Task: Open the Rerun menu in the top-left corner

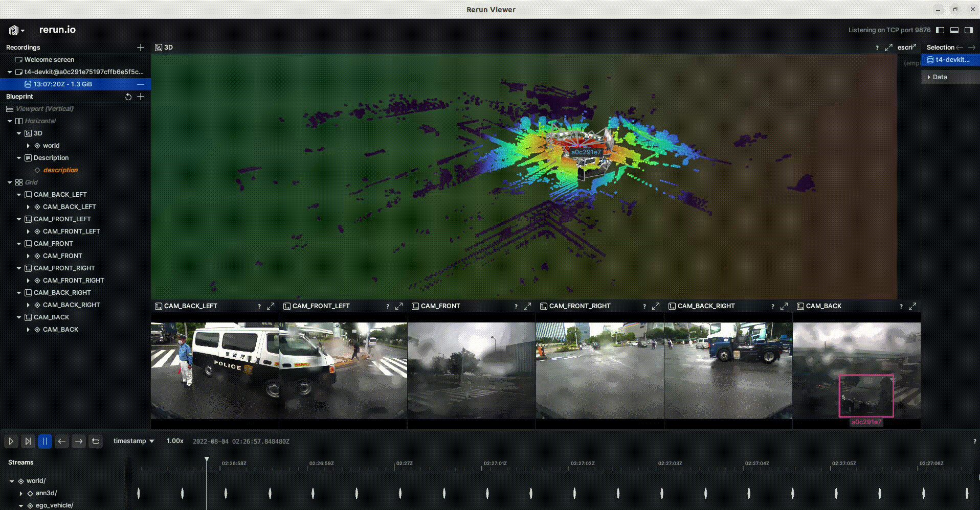Action: coord(15,30)
